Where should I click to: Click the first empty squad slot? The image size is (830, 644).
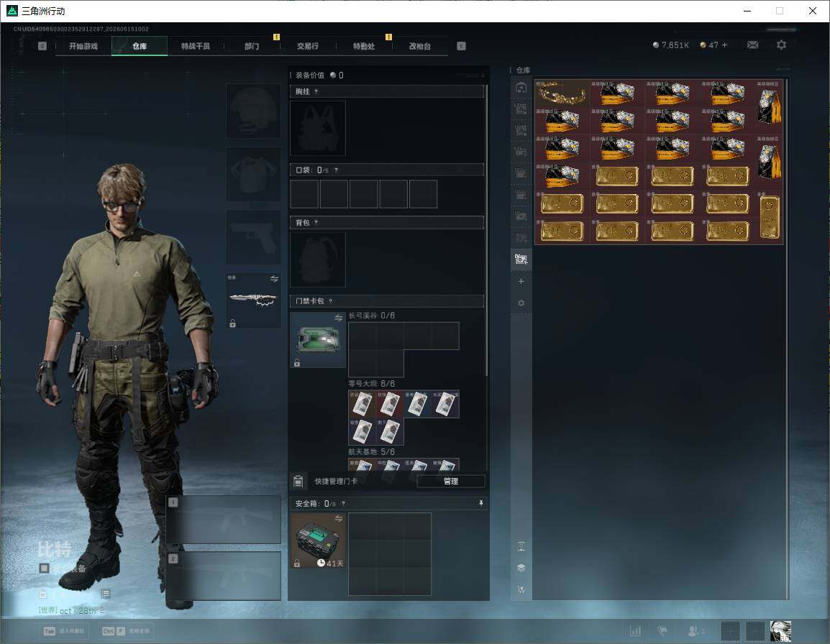click(731, 631)
